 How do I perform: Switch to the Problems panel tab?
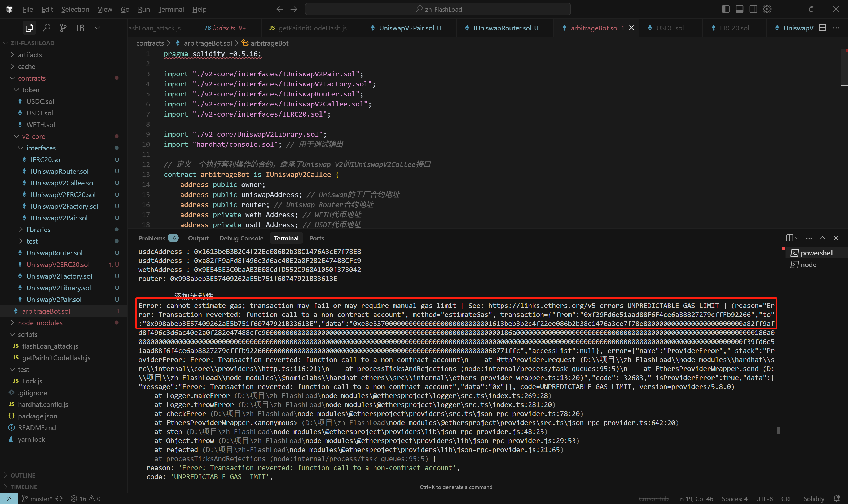tap(158, 238)
